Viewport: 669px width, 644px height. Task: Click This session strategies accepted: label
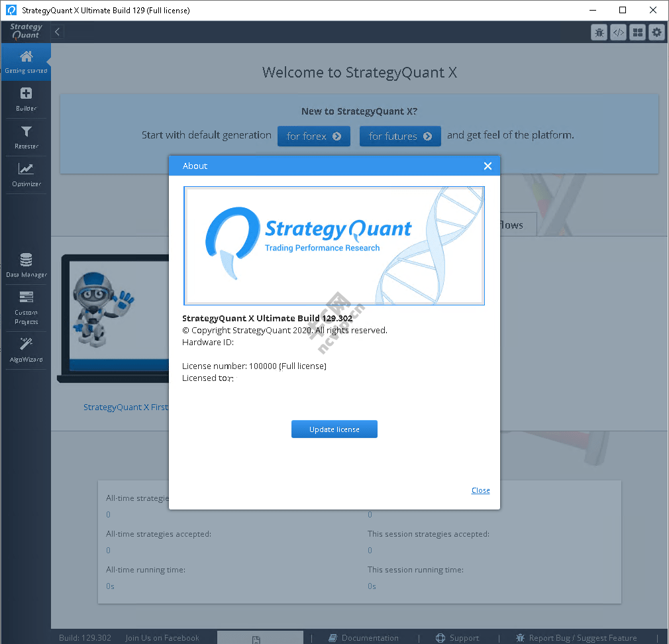click(429, 534)
